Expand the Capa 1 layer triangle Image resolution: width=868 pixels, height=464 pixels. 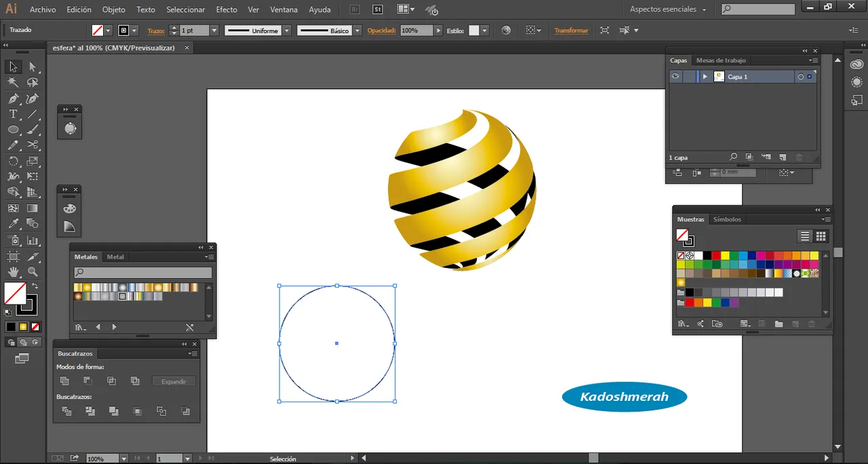pyautogui.click(x=705, y=77)
